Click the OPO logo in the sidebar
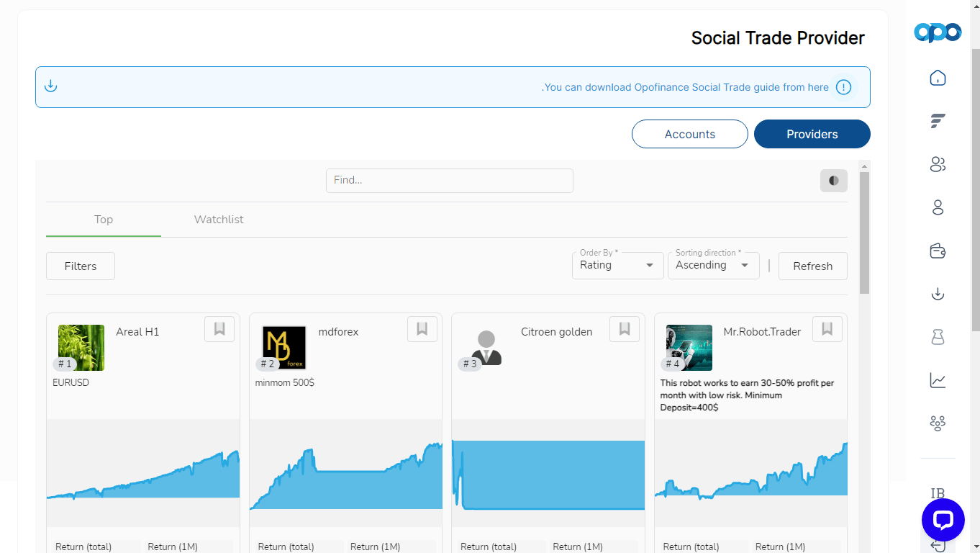980x553 pixels. tap(938, 32)
